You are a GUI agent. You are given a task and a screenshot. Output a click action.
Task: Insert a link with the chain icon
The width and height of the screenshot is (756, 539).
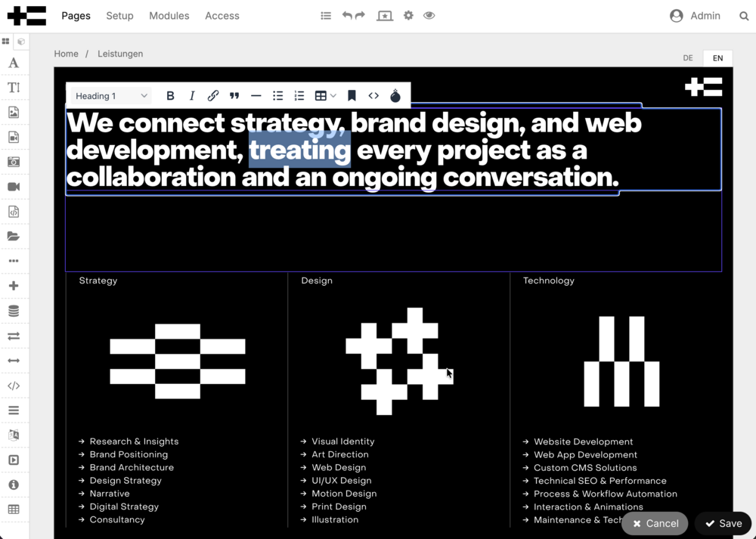(213, 96)
